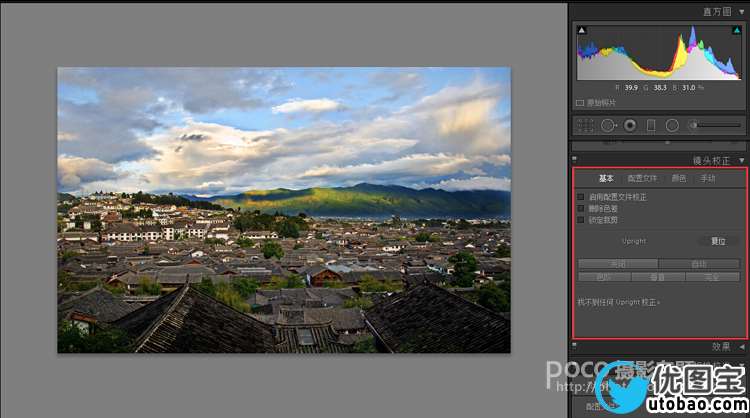Enable 启用配置文件校正 checkbox
Viewport: 750px width, 418px height.
(x=581, y=197)
